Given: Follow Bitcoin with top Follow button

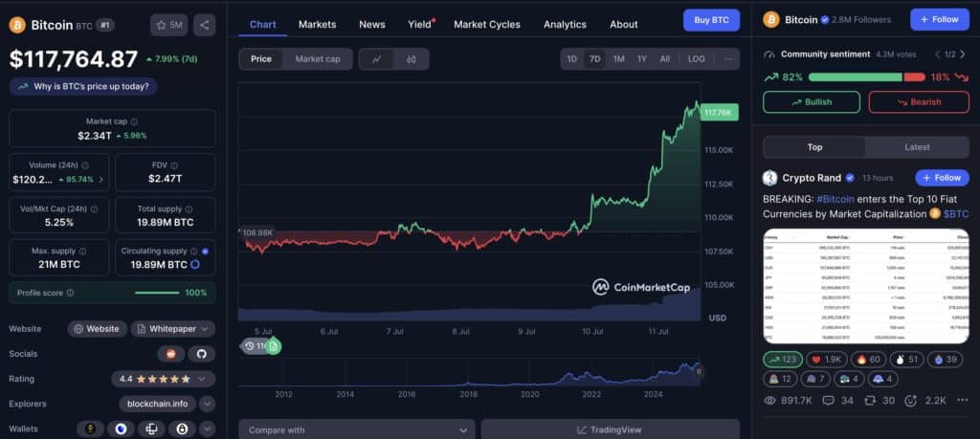Looking at the screenshot, I should (x=940, y=19).
